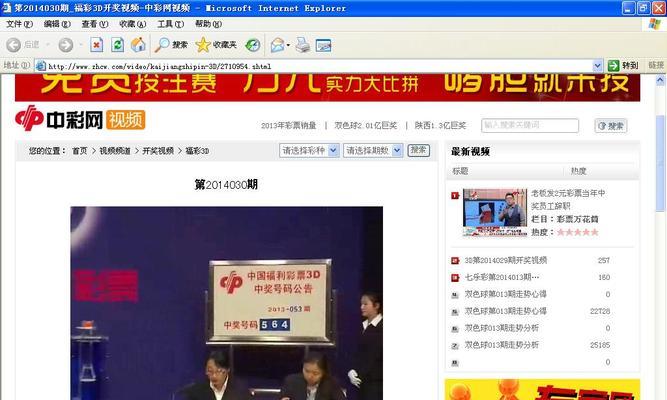Open History toolbar icon
The width and height of the screenshot is (667, 400).
(253, 45)
